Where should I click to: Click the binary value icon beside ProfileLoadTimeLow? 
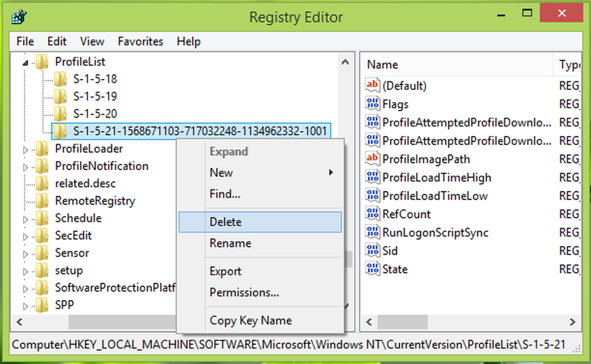coord(372,196)
